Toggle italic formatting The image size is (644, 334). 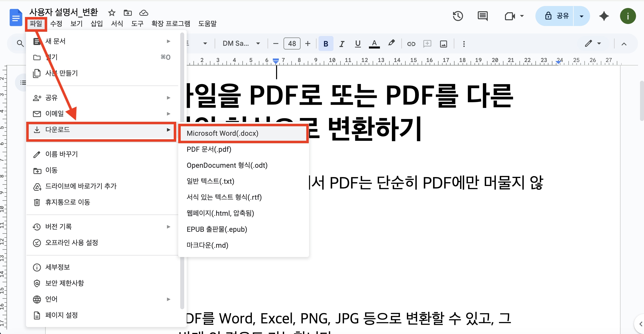click(x=341, y=43)
